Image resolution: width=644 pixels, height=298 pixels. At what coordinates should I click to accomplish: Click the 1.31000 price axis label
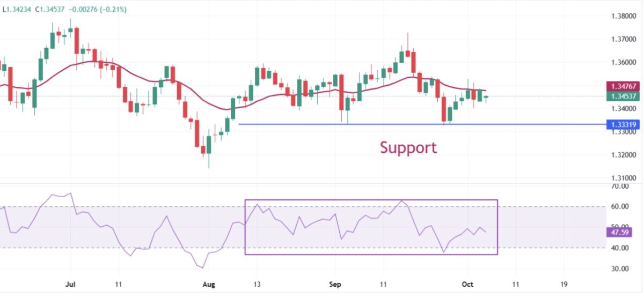click(x=623, y=177)
